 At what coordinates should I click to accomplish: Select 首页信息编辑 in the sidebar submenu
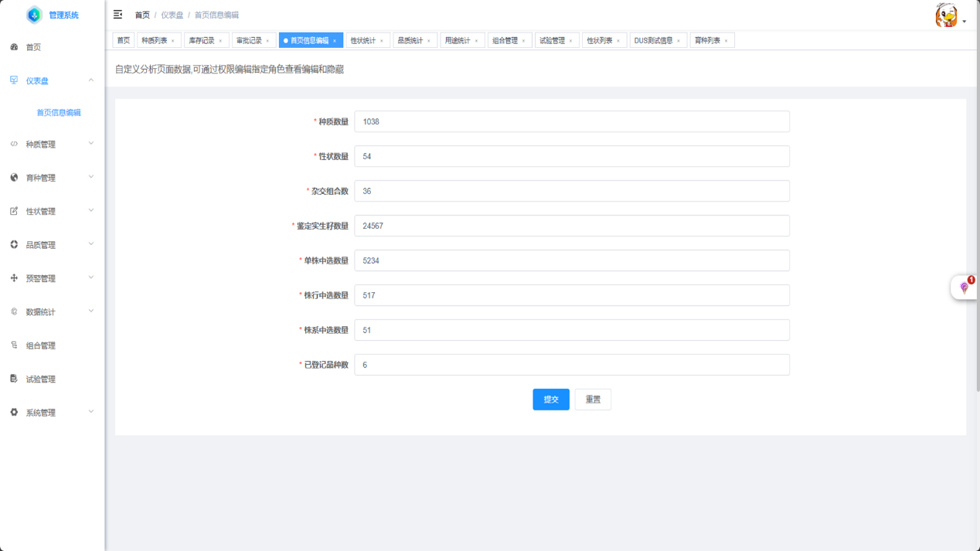(x=59, y=113)
